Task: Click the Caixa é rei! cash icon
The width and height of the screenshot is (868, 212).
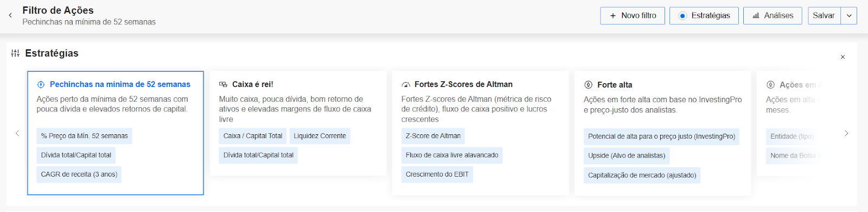Action: 223,85
